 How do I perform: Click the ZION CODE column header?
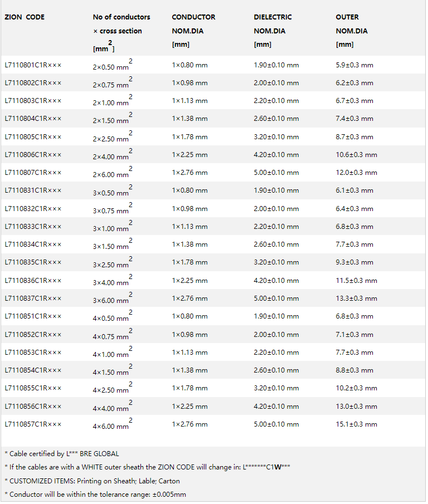25,17
